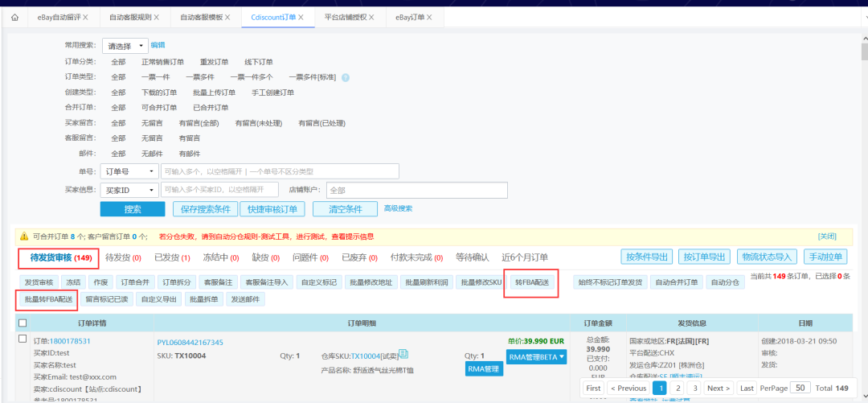This screenshot has height=403, width=868.
Task: Click help icon beside 一票多件[标准]
Action: (346, 77)
